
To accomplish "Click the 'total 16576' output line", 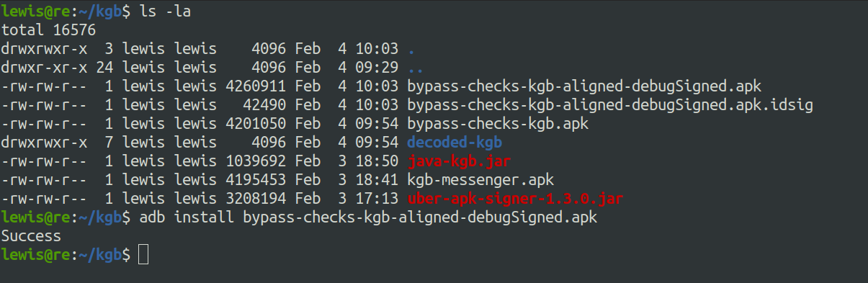I will pos(48,30).
